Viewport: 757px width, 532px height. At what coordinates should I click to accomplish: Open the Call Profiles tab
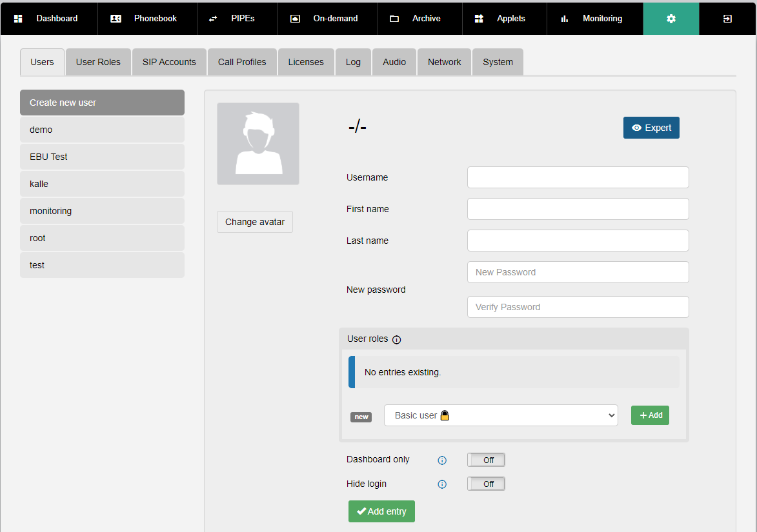242,62
